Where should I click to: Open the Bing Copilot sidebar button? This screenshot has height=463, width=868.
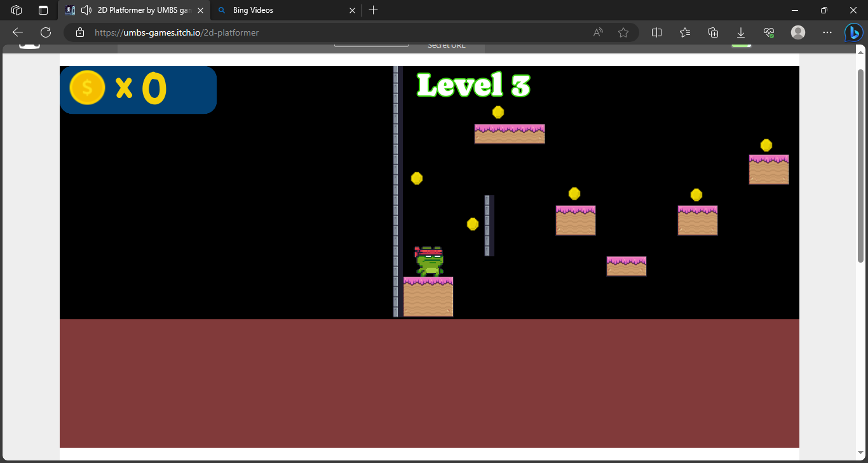853,32
